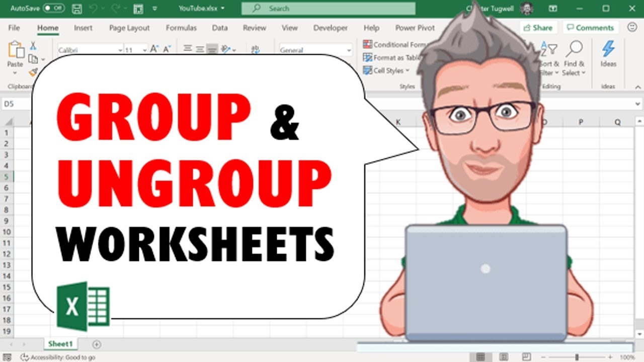Click the Ribbon Display Options icon

[x=553, y=9]
